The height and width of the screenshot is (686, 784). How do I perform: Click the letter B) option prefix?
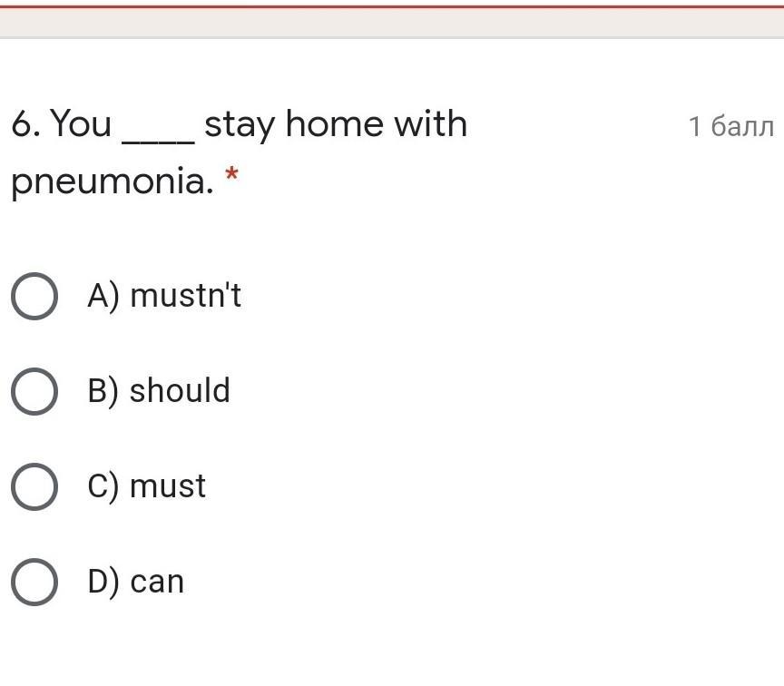[103, 391]
